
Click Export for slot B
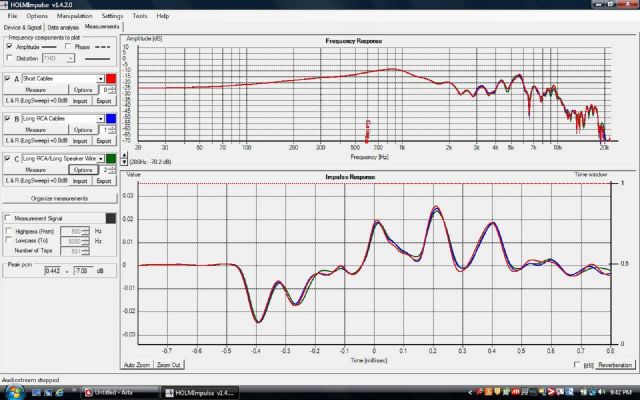pos(104,141)
